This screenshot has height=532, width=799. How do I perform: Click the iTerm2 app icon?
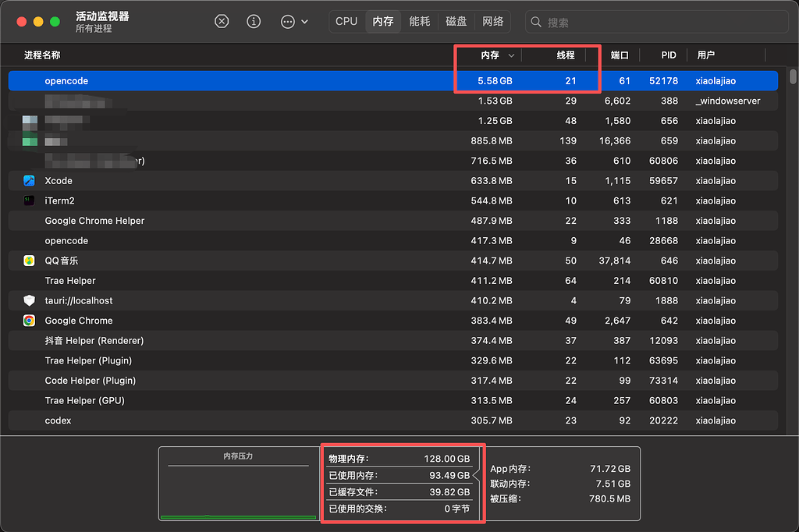click(x=29, y=200)
